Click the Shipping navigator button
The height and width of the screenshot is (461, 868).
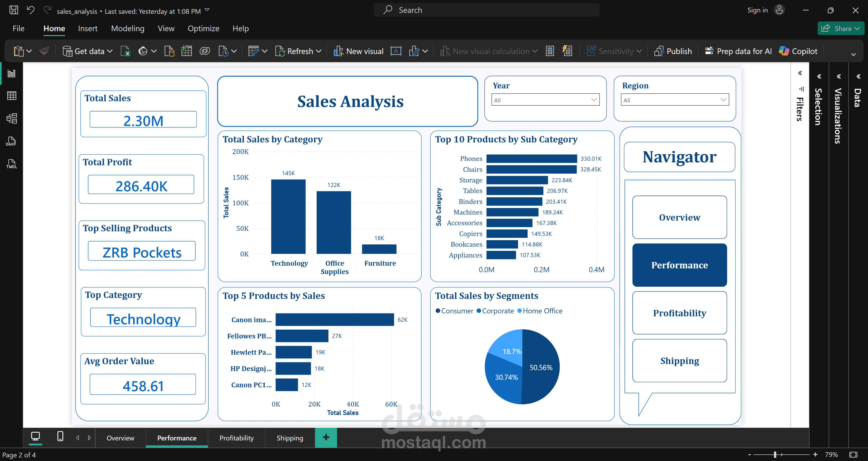pos(679,361)
